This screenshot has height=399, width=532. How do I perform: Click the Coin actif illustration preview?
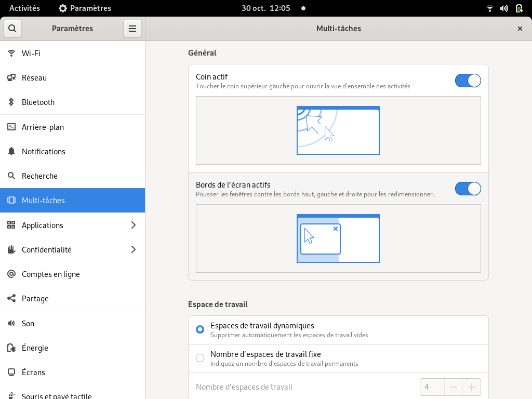(x=338, y=130)
